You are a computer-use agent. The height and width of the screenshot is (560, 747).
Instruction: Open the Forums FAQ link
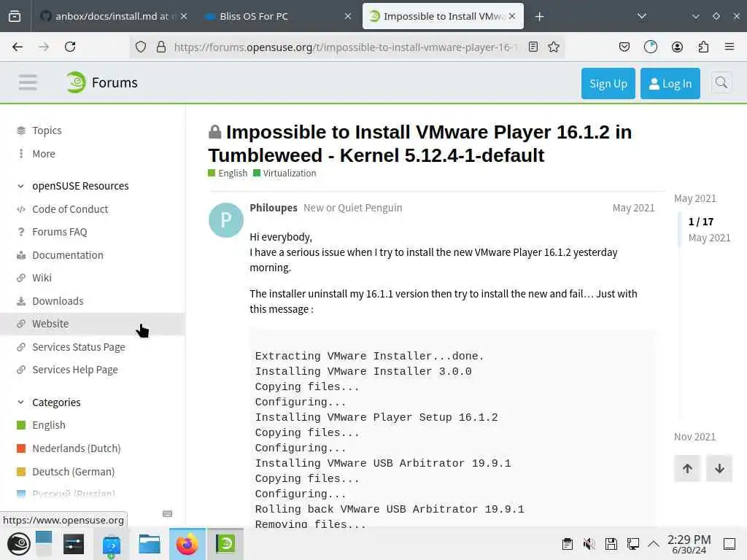click(x=60, y=232)
